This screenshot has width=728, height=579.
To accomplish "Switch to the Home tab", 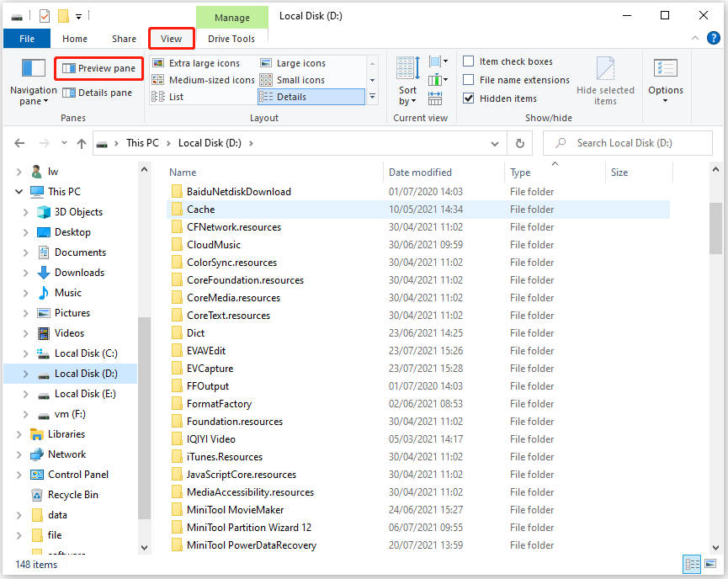I will 74,38.
